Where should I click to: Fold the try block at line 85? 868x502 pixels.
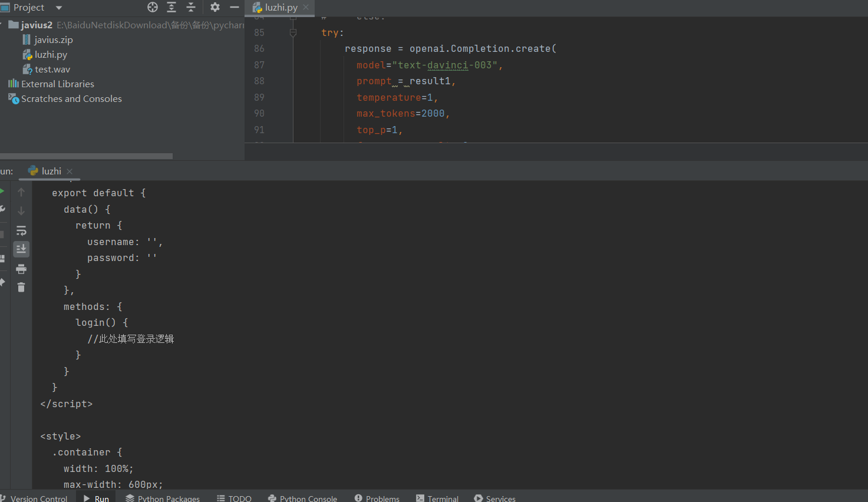click(x=293, y=33)
